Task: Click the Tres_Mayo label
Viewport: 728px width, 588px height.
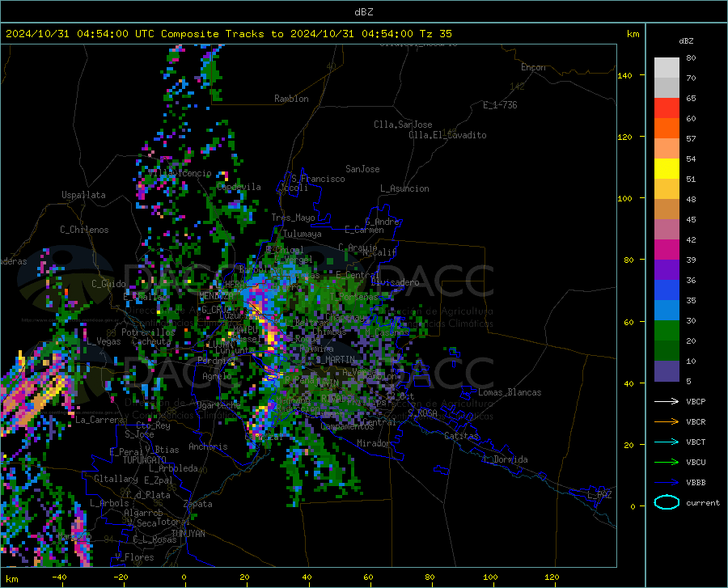Action: pyautogui.click(x=293, y=218)
